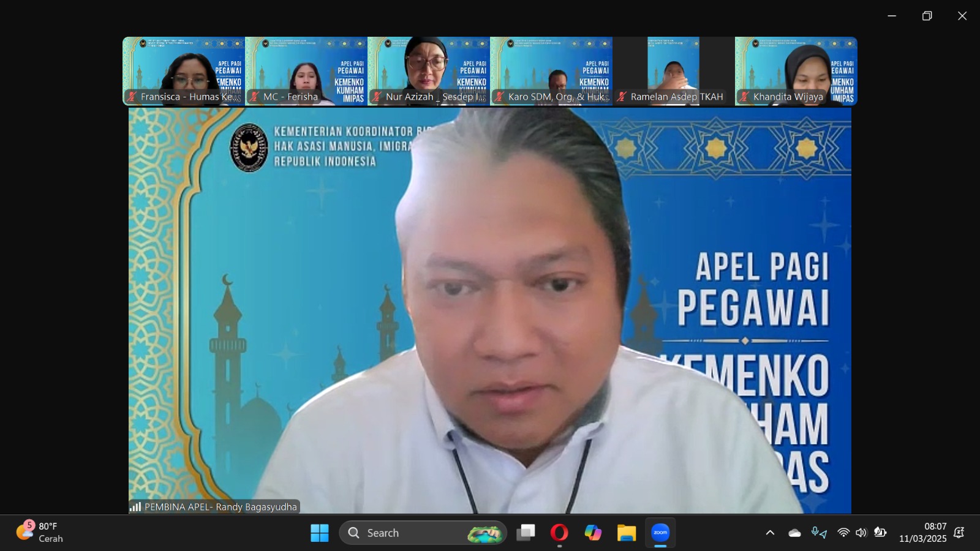Open the clock and date flyout
This screenshot has height=551, width=980.
coord(922,533)
